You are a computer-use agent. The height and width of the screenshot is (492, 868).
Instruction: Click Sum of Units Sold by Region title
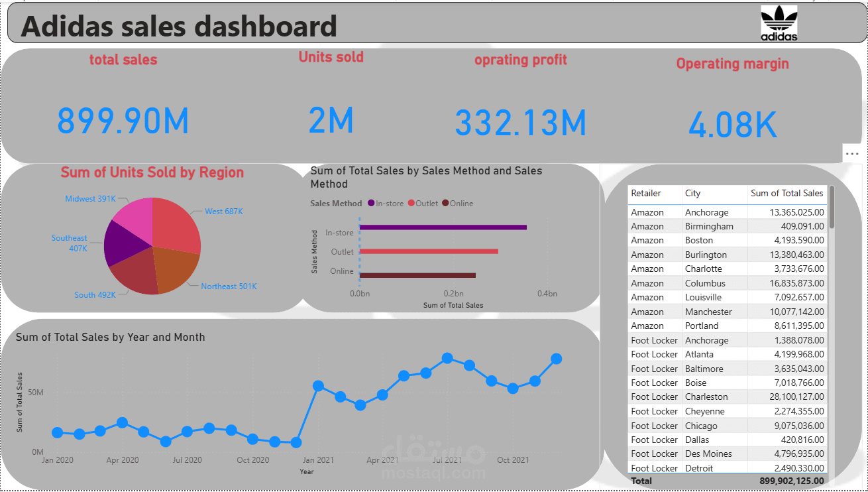pyautogui.click(x=152, y=172)
